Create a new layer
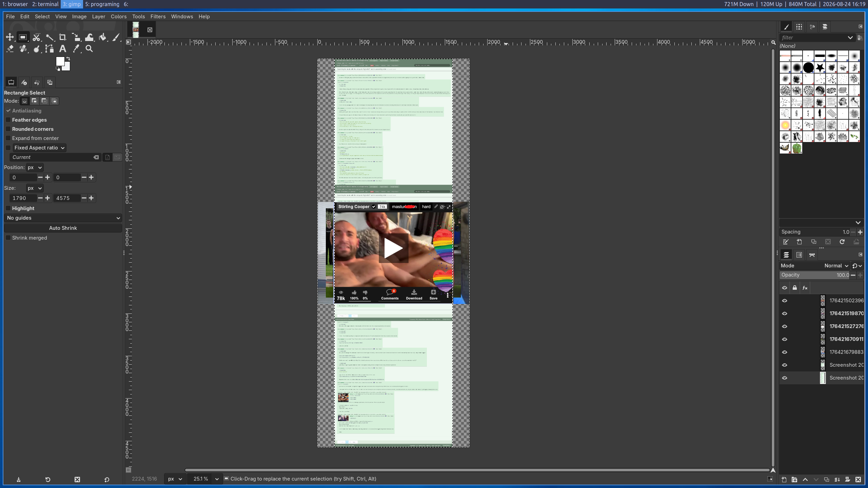Screen dimensions: 868x488 point(784,480)
